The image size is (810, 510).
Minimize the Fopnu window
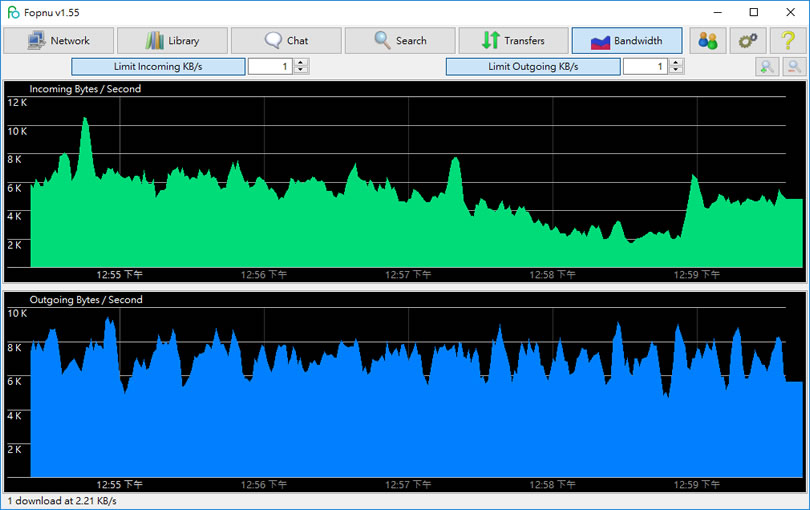pyautogui.click(x=718, y=12)
